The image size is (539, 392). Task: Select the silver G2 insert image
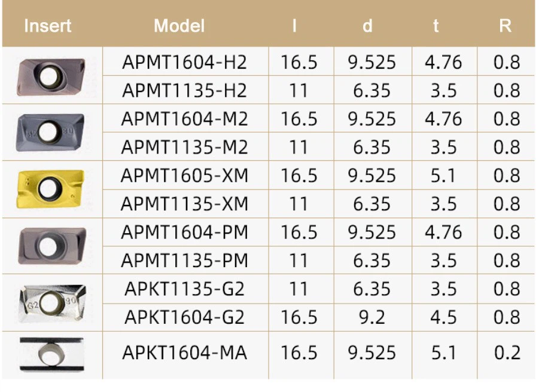(52, 304)
